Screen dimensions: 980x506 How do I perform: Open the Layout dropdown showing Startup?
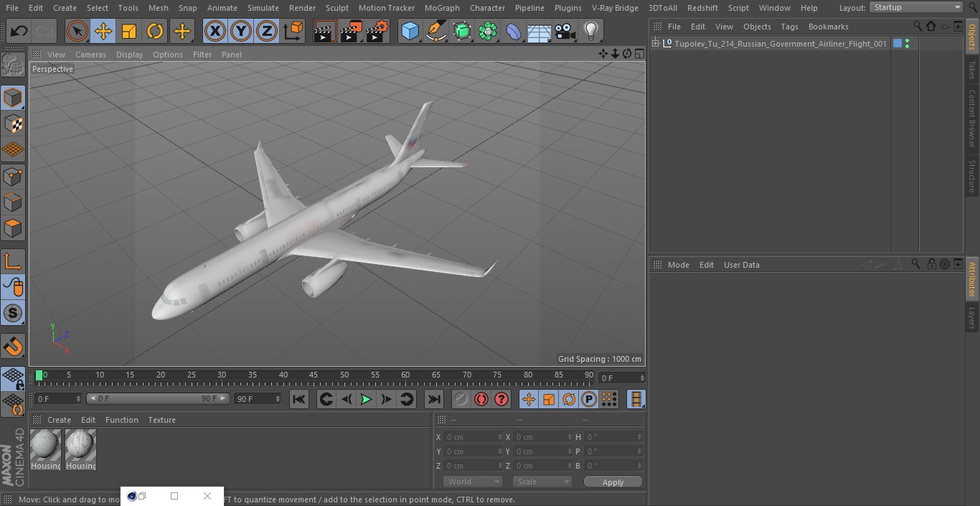[x=916, y=7]
